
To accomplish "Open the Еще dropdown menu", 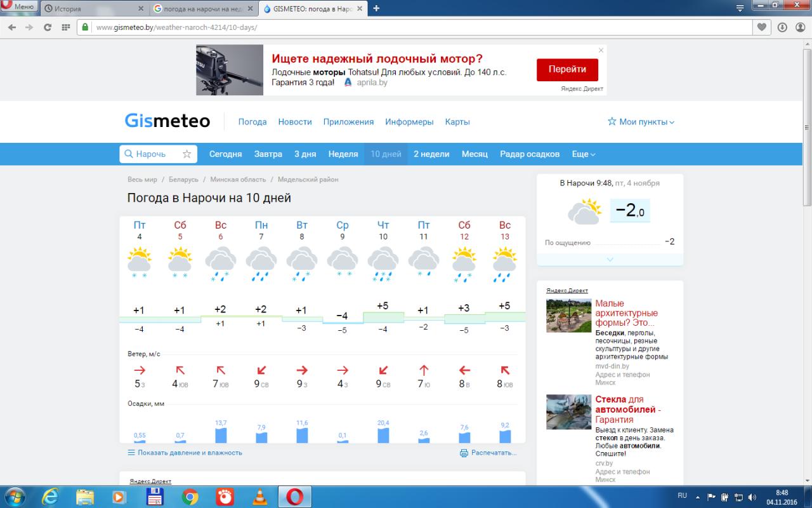I will [x=584, y=154].
